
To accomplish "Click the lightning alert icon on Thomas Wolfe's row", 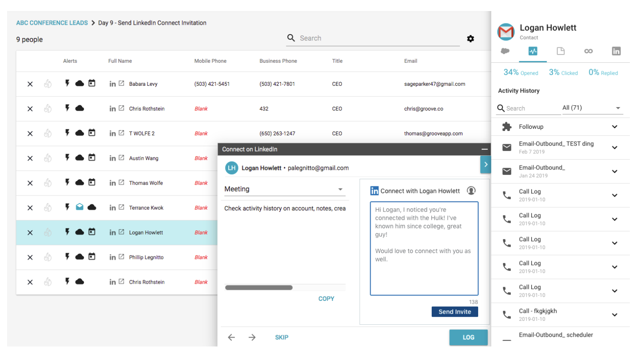I will point(67,183).
